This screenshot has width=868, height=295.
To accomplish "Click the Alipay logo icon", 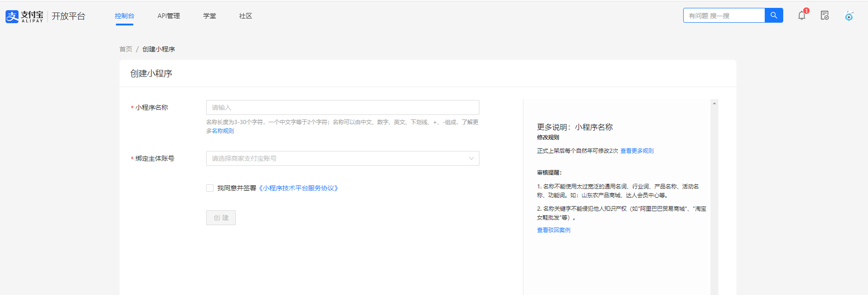I will [12, 16].
